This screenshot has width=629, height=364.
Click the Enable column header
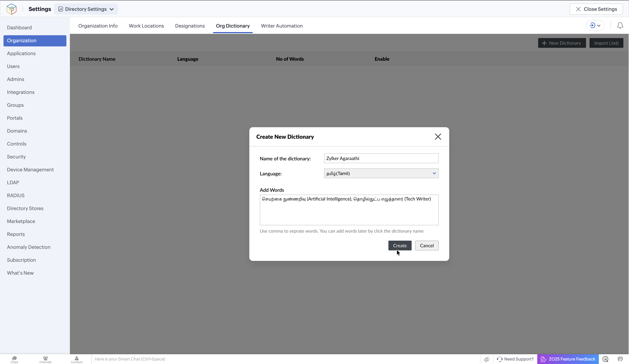click(x=382, y=59)
